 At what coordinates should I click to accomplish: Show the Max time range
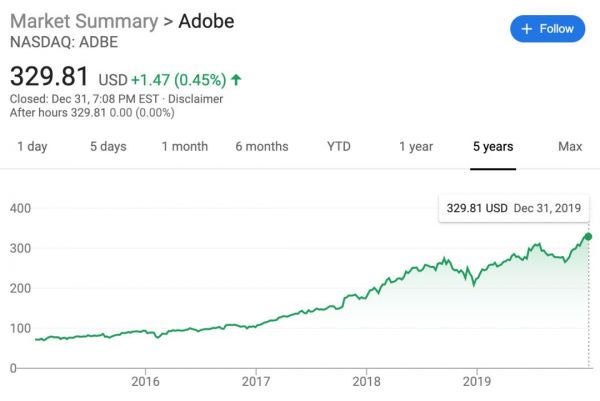pyautogui.click(x=570, y=147)
